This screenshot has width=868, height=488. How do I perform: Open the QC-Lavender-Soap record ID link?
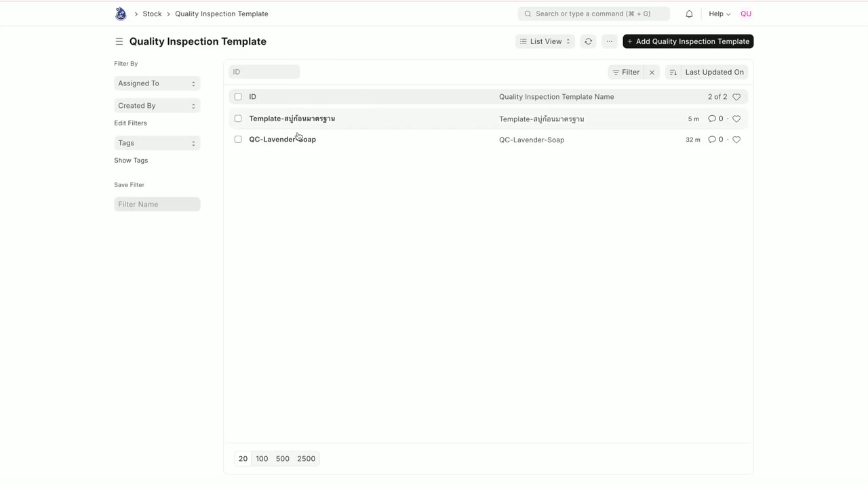[282, 140]
